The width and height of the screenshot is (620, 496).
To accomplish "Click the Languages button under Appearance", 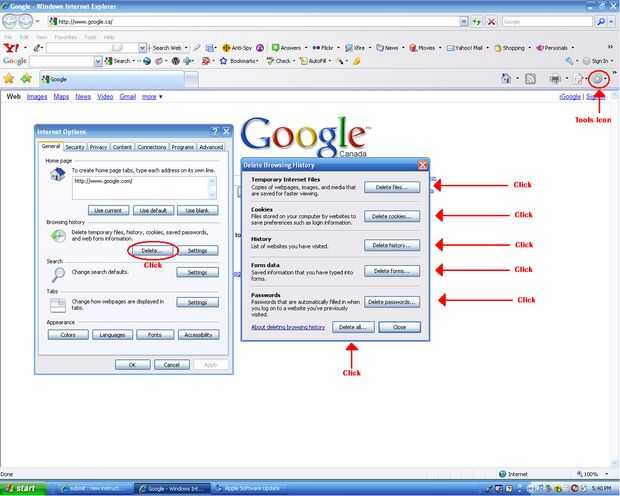I will pos(112,335).
